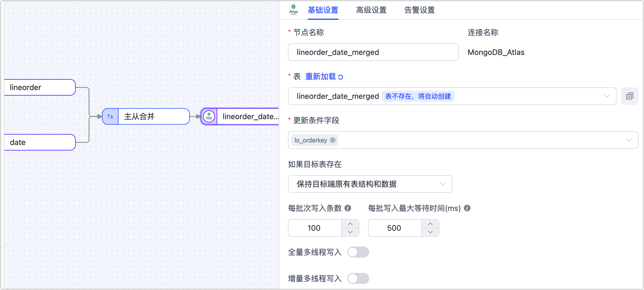The height and width of the screenshot is (290, 644).
Task: Expand the 更新条件字段 dropdown
Action: (629, 140)
